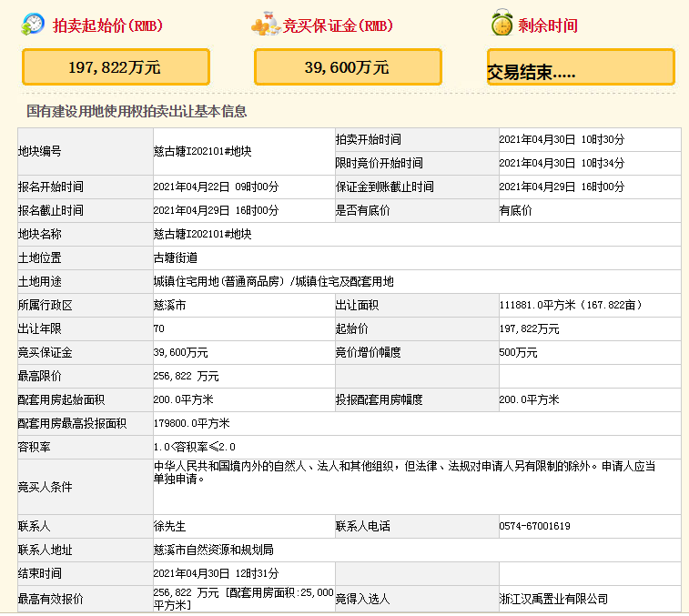Click the 竞买人条件 bidder conditions text
This screenshot has height=616, width=689.
click(403, 472)
